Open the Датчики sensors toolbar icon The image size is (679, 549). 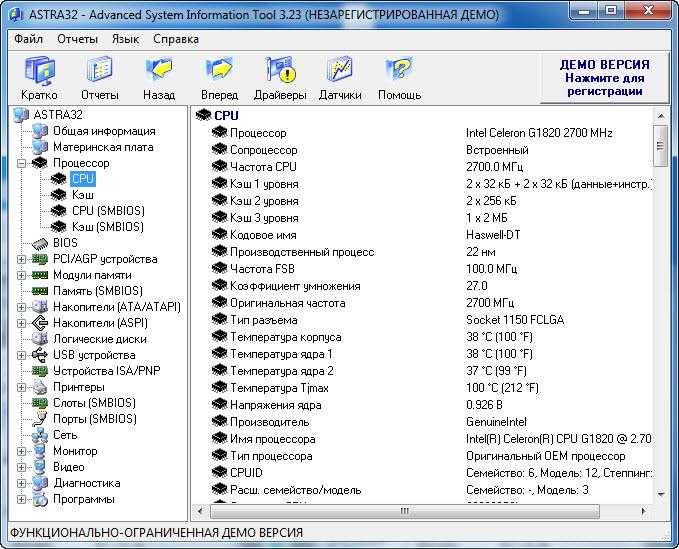(340, 70)
